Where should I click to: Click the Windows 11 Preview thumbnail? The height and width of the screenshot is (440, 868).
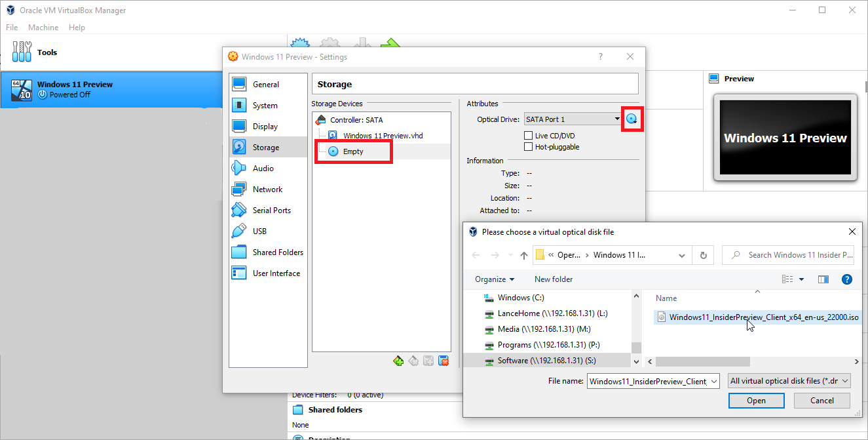click(x=785, y=137)
